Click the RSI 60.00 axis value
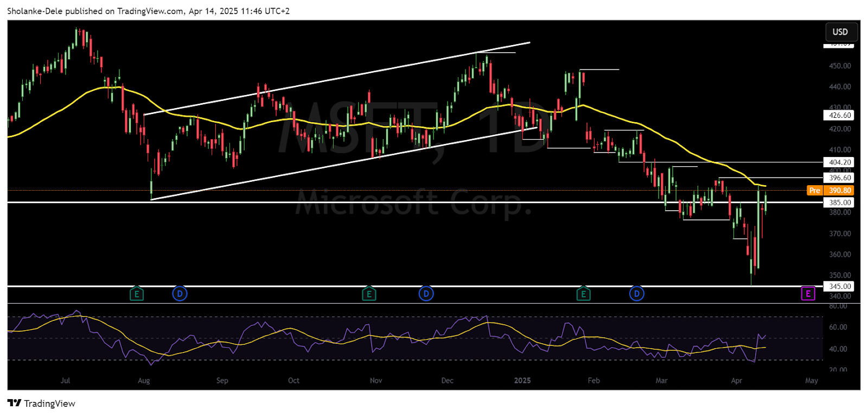The width and height of the screenshot is (868, 416). [x=838, y=327]
